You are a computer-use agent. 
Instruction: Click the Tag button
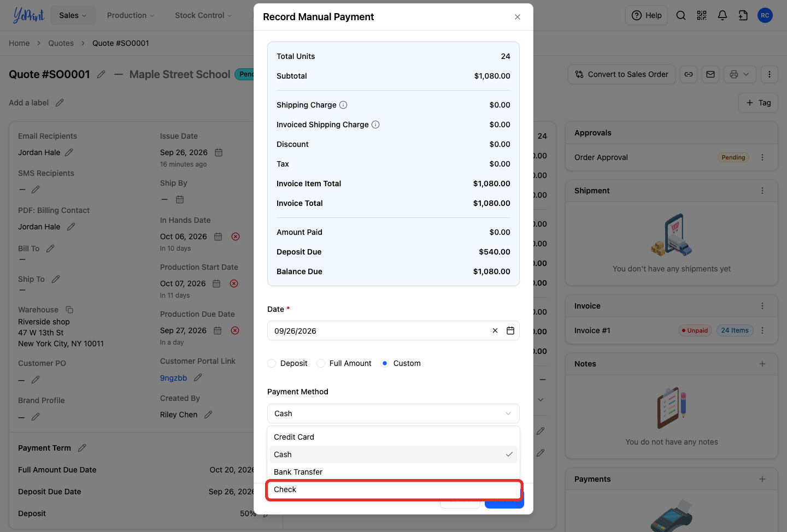(x=759, y=103)
